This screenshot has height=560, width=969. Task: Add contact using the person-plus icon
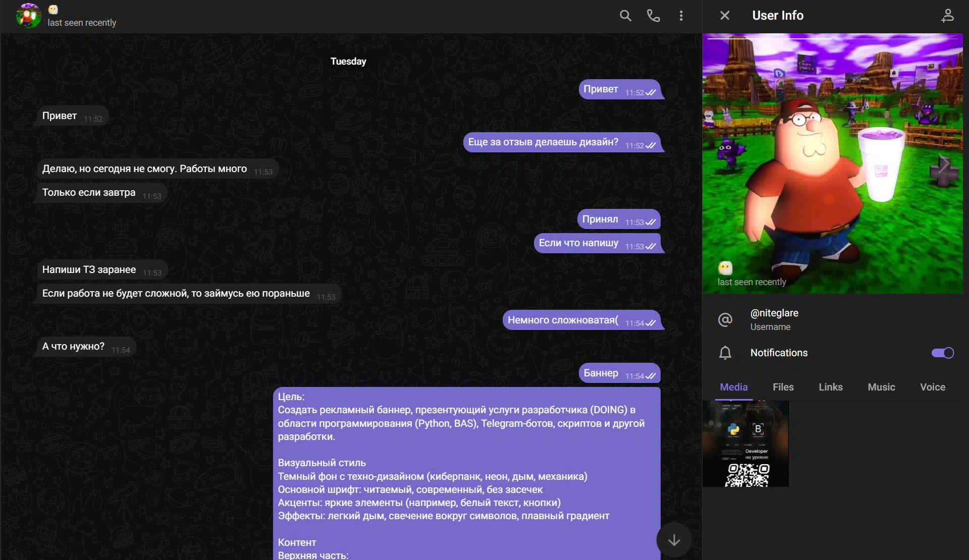tap(947, 16)
